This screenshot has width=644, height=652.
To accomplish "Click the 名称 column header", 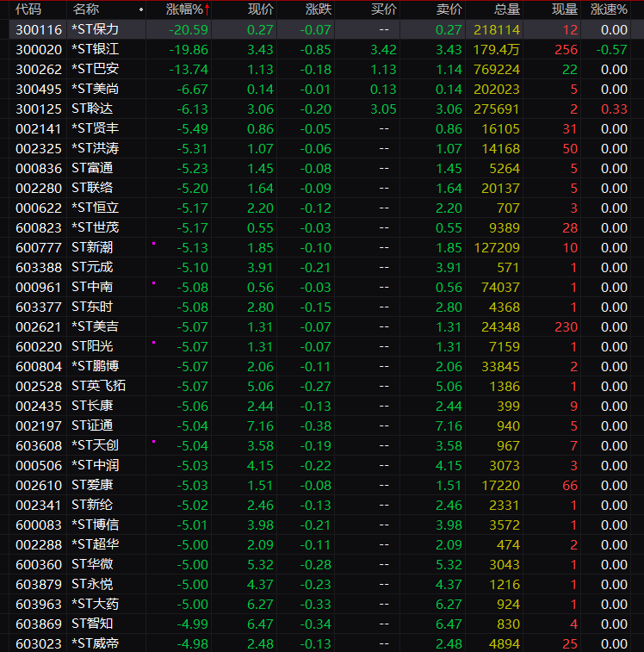I will 85,9.
